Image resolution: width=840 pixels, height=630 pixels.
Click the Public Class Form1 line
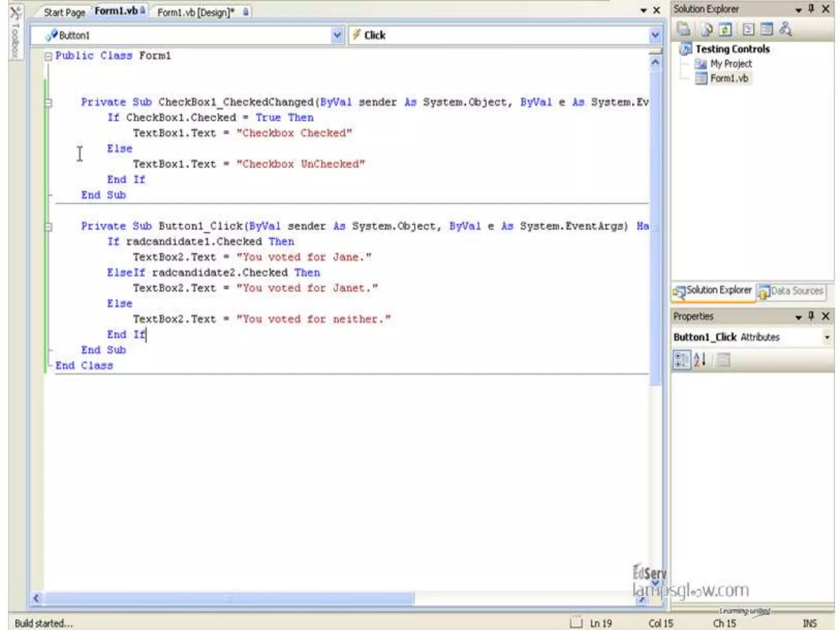tap(113, 56)
